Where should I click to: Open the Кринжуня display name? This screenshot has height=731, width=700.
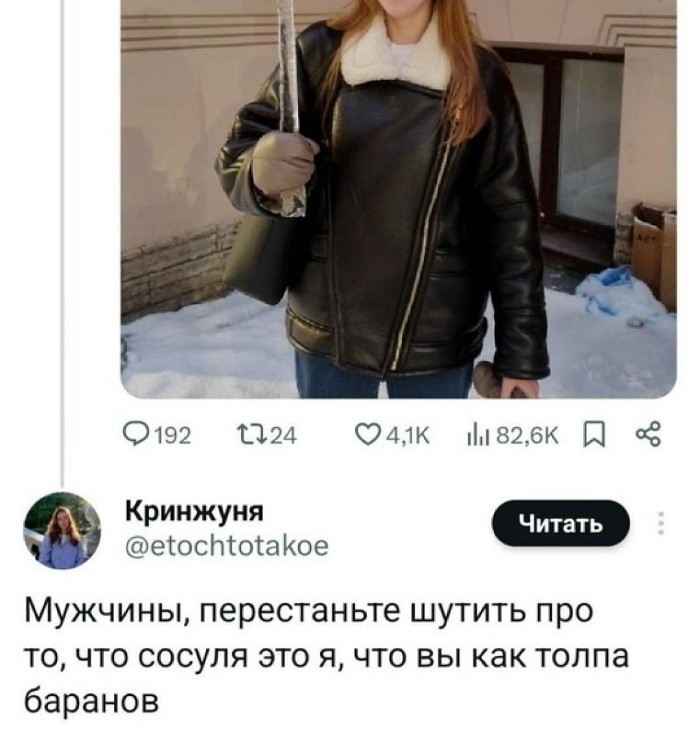(x=194, y=511)
